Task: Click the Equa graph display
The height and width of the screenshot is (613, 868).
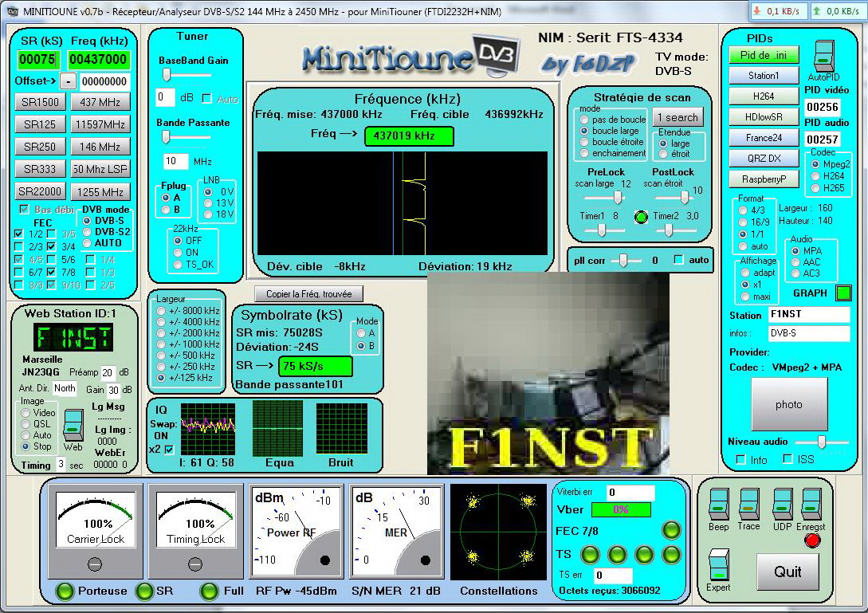Action: [278, 429]
